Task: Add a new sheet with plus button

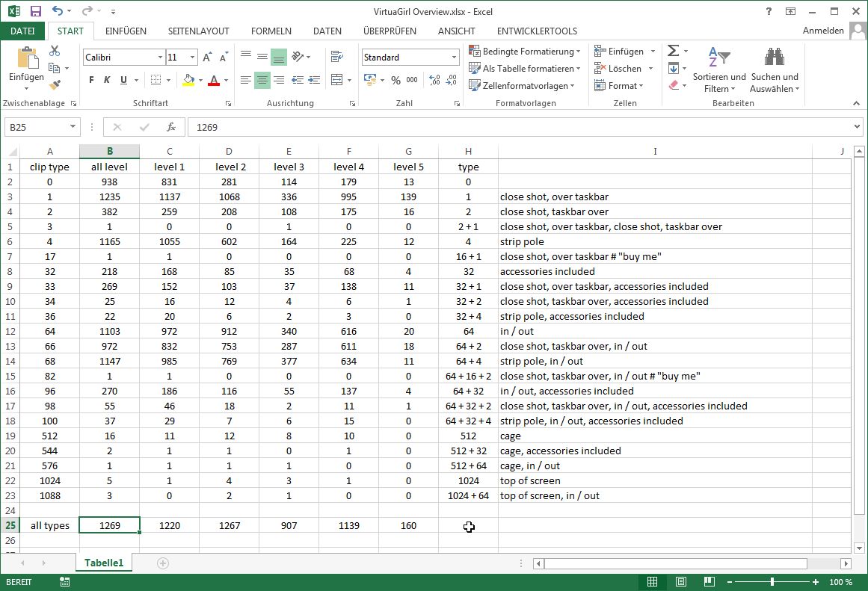Action: (163, 563)
